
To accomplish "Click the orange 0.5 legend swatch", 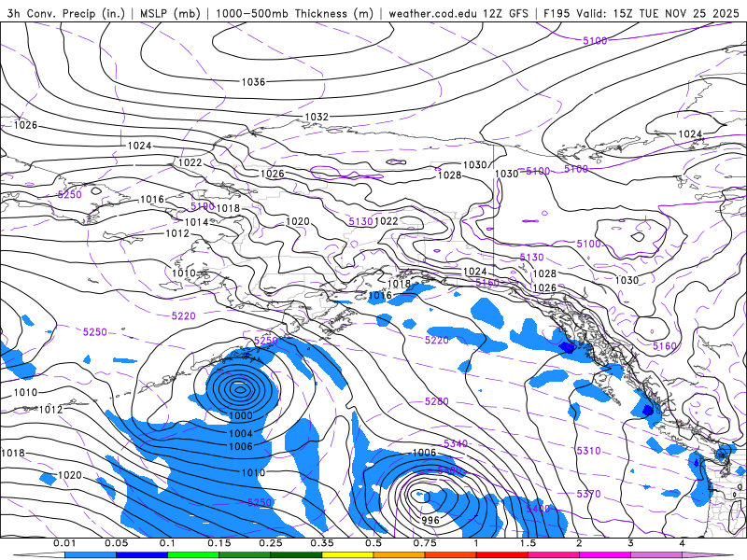I will tap(400, 555).
